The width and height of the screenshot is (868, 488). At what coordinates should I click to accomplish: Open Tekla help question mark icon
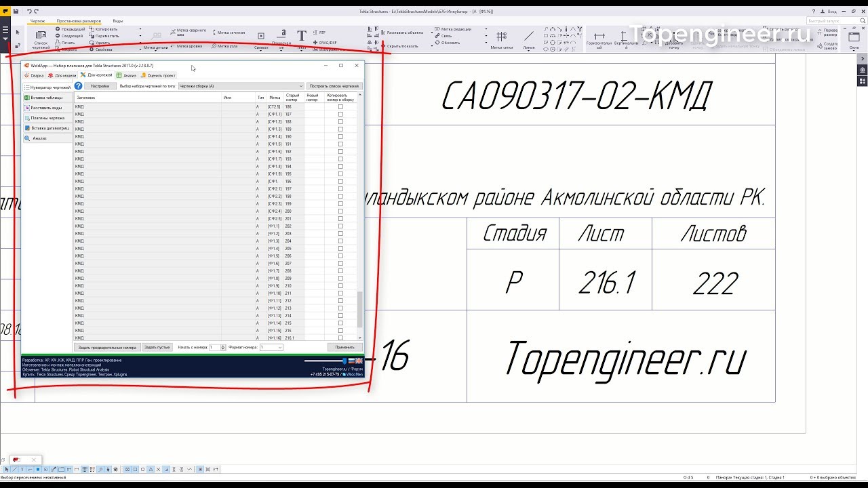(814, 11)
